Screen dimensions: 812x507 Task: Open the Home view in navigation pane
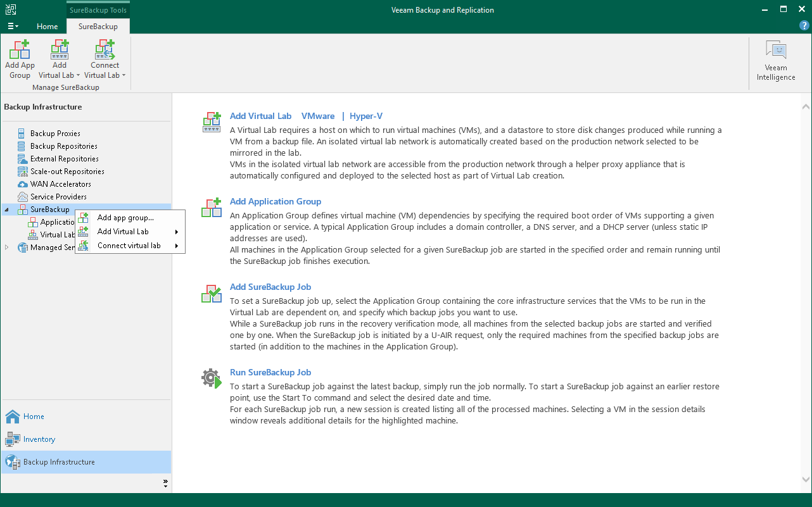tap(86, 416)
